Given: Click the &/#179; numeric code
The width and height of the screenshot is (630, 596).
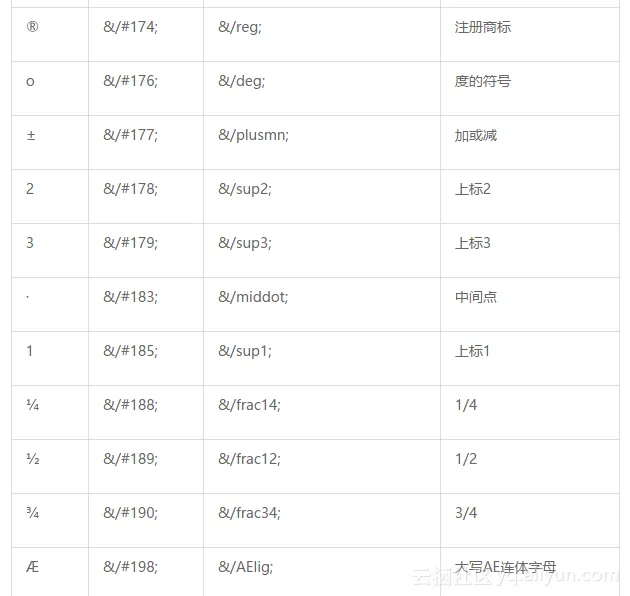Looking at the screenshot, I should [130, 243].
